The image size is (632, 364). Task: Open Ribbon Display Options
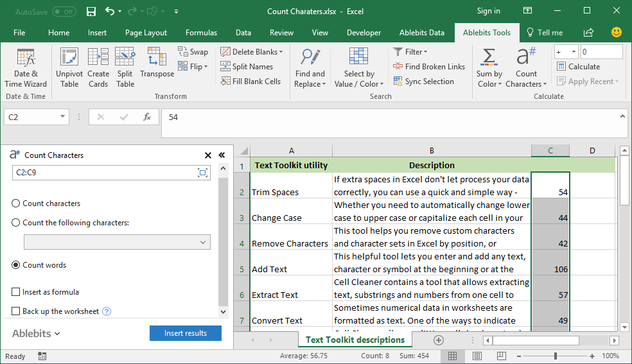(527, 11)
